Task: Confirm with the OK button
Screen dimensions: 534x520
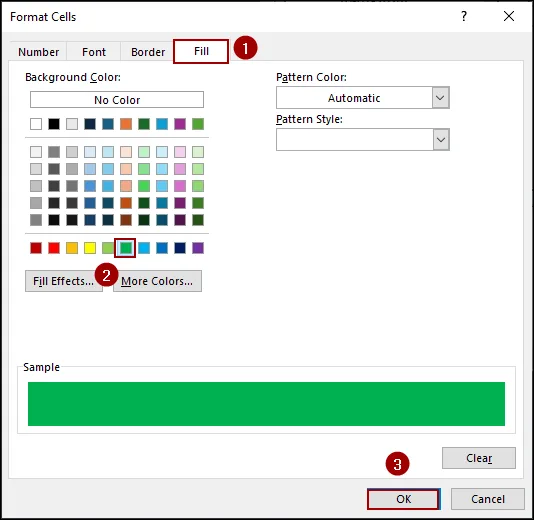Action: tap(404, 499)
